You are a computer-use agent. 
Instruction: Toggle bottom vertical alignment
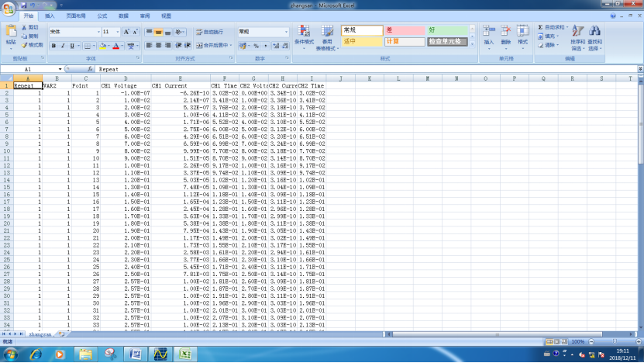tap(167, 32)
